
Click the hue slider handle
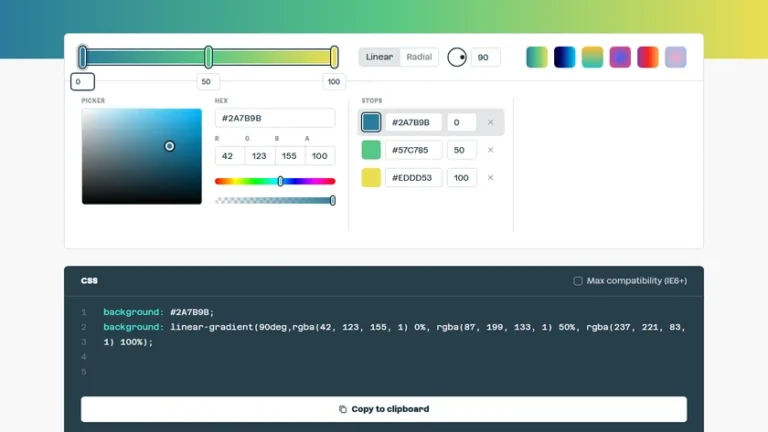click(x=281, y=181)
